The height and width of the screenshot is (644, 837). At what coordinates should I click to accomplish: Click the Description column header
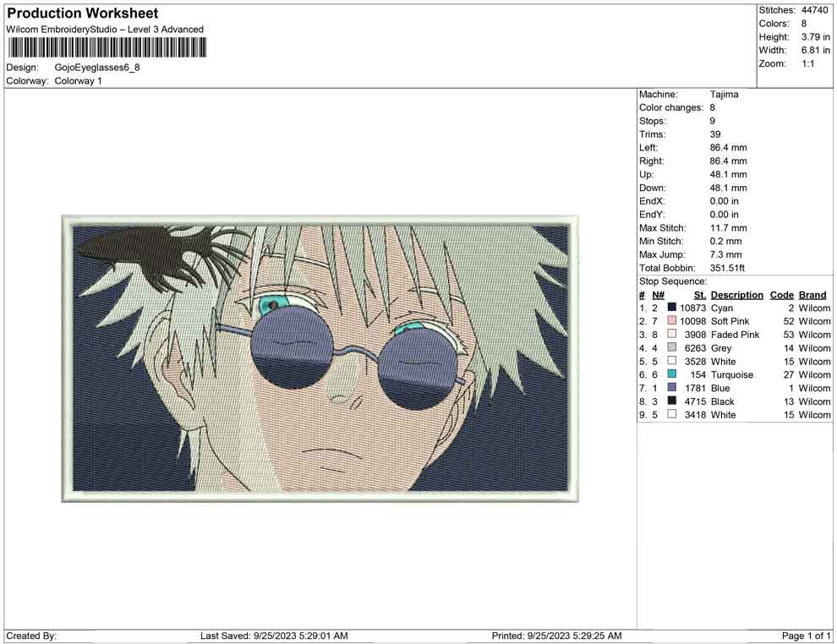[x=737, y=294]
